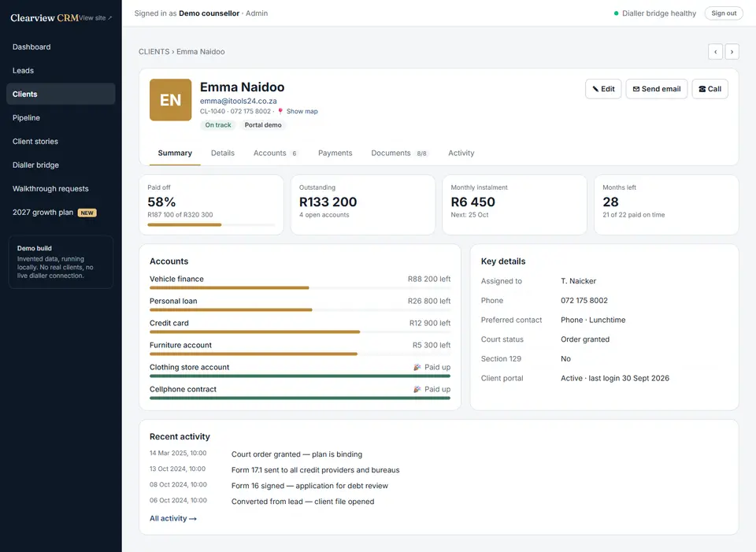Call the client using Call button
This screenshot has width=756, height=552.
click(710, 89)
